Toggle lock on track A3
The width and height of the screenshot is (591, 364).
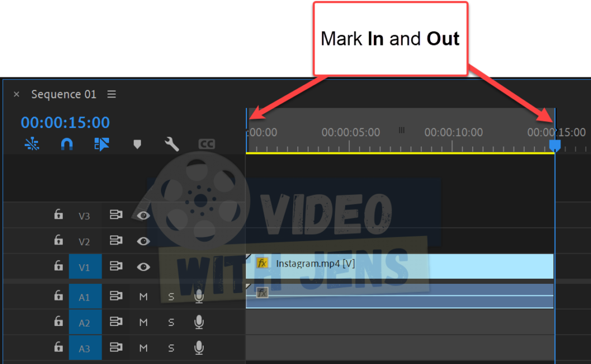[58, 347]
